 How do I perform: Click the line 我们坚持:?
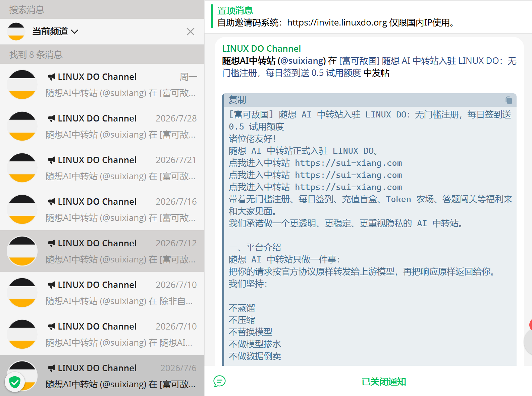248,284
